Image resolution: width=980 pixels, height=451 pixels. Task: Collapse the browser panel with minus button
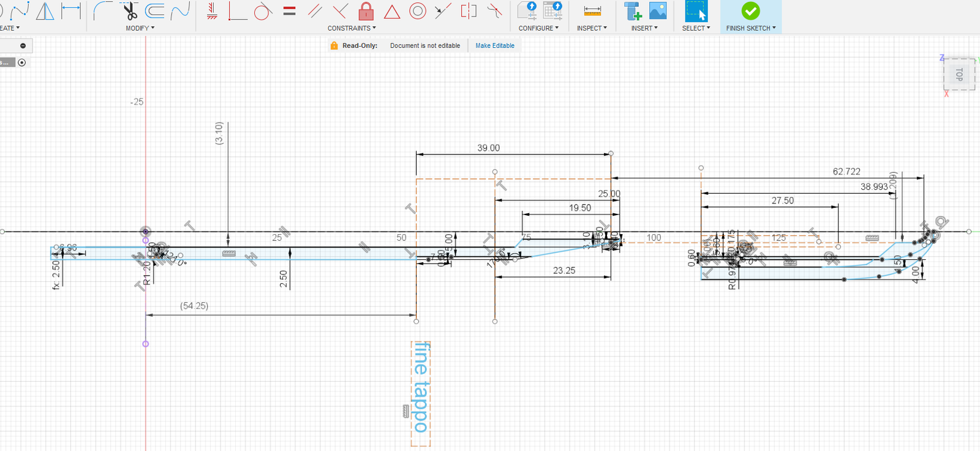(x=23, y=46)
